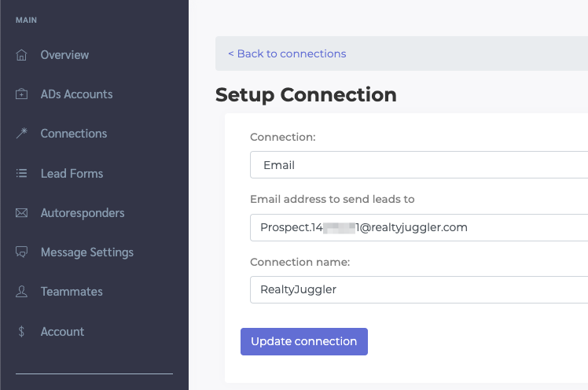This screenshot has width=588, height=390.
Task: Follow the Back to connections link
Action: point(287,53)
